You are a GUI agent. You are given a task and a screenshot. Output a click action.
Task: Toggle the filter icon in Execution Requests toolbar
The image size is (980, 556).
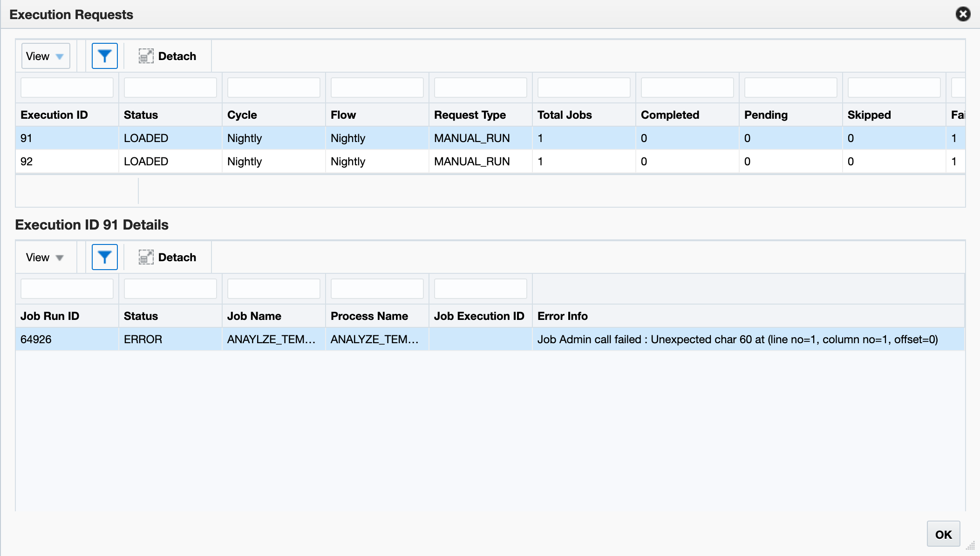tap(104, 56)
